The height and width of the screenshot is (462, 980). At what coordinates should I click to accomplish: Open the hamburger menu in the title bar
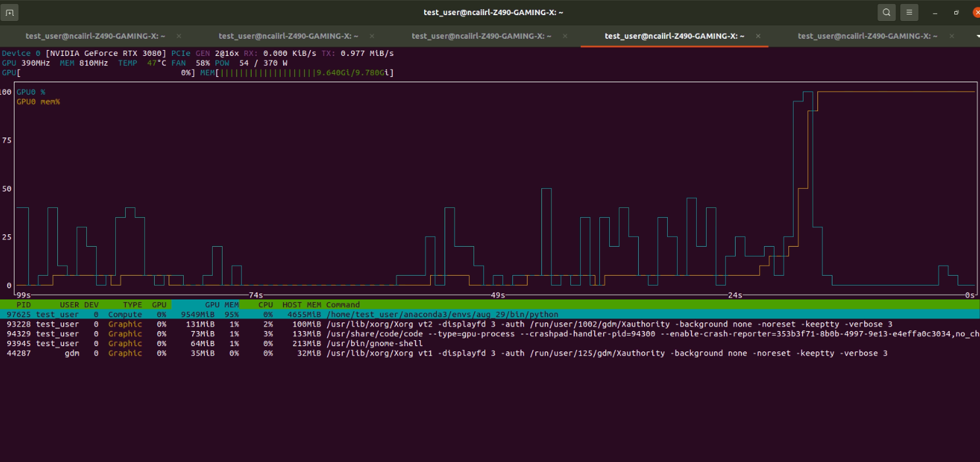coord(909,12)
